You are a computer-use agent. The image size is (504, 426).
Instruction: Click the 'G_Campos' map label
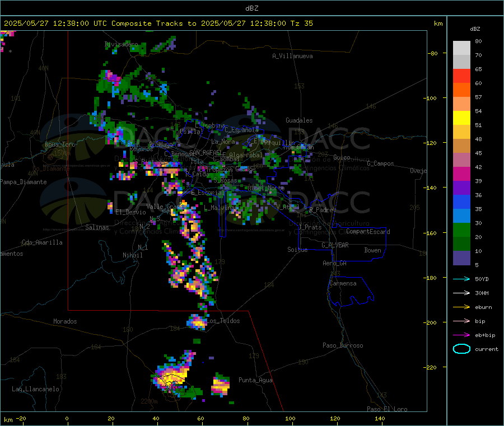pos(380,163)
